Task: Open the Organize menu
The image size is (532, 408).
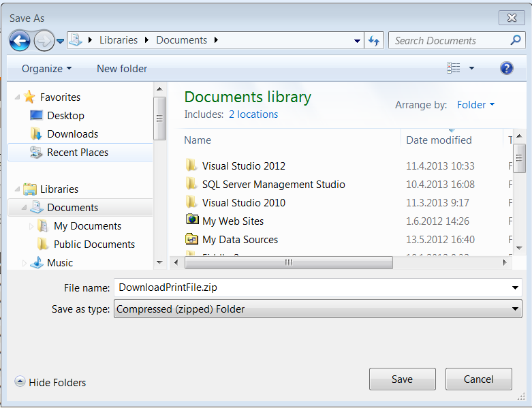Action: point(46,69)
